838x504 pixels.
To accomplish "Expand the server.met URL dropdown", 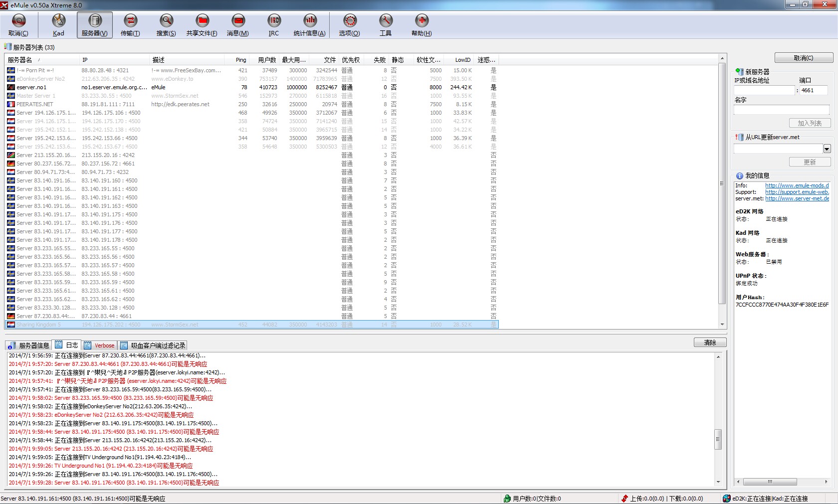I will tap(827, 149).
